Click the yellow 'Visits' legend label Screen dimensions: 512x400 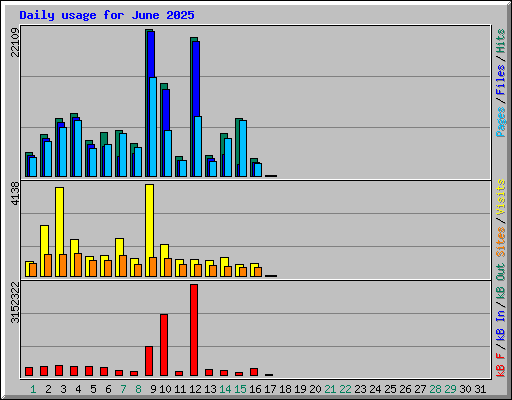(x=501, y=197)
